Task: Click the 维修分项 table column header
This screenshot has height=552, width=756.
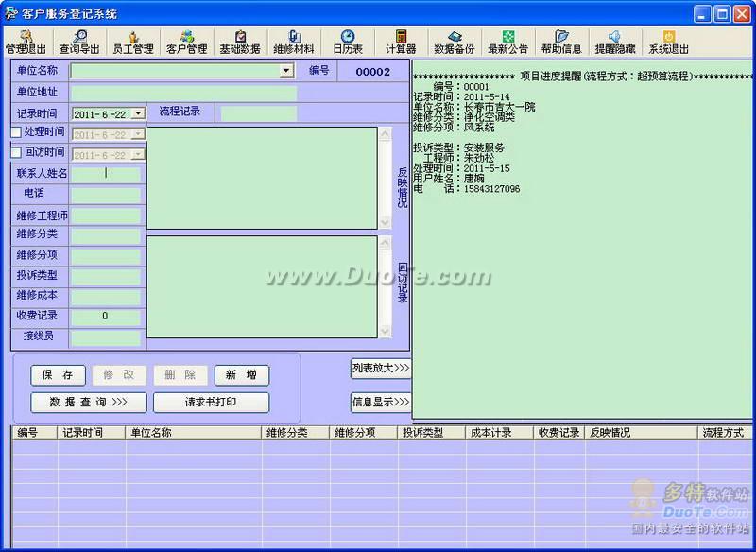Action: coord(364,433)
